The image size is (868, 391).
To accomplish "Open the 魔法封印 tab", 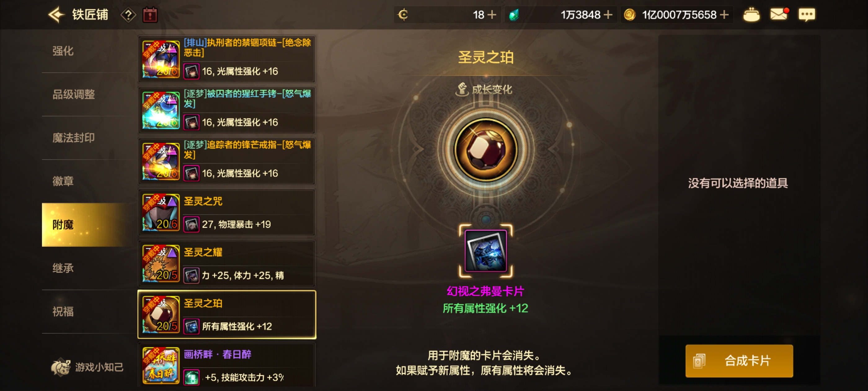I will coord(73,138).
